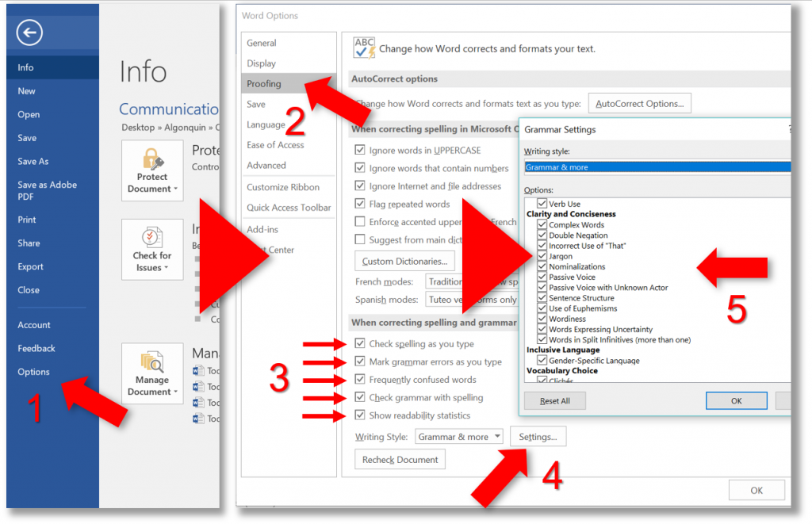Enable Suggest from main dictionary checkbox

(x=360, y=239)
